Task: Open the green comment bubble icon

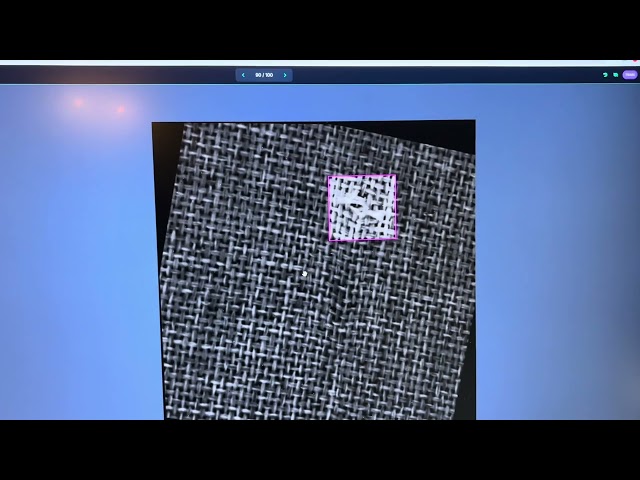Action: click(x=616, y=75)
